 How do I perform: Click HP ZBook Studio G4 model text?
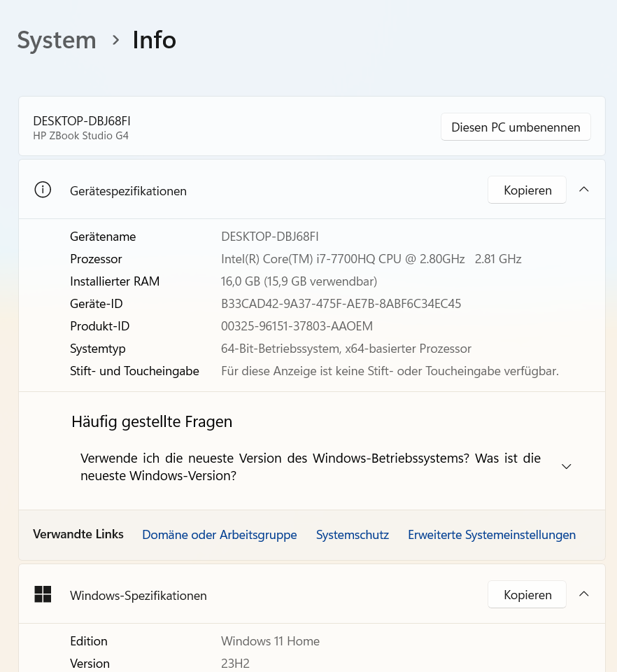tap(81, 136)
